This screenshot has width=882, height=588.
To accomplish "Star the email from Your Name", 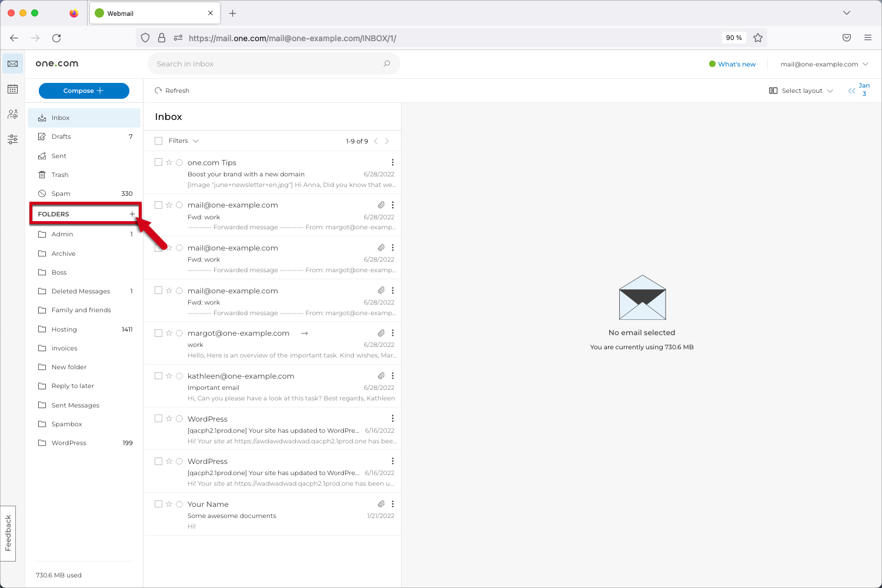I will click(169, 504).
